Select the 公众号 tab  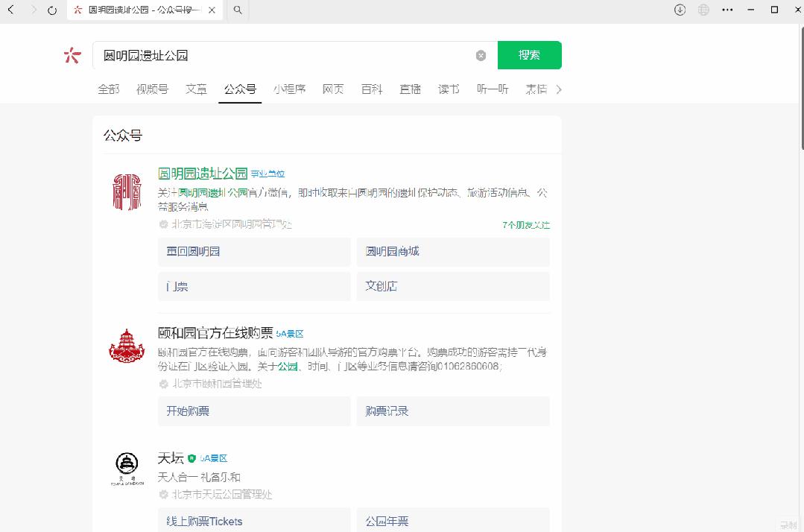point(240,89)
